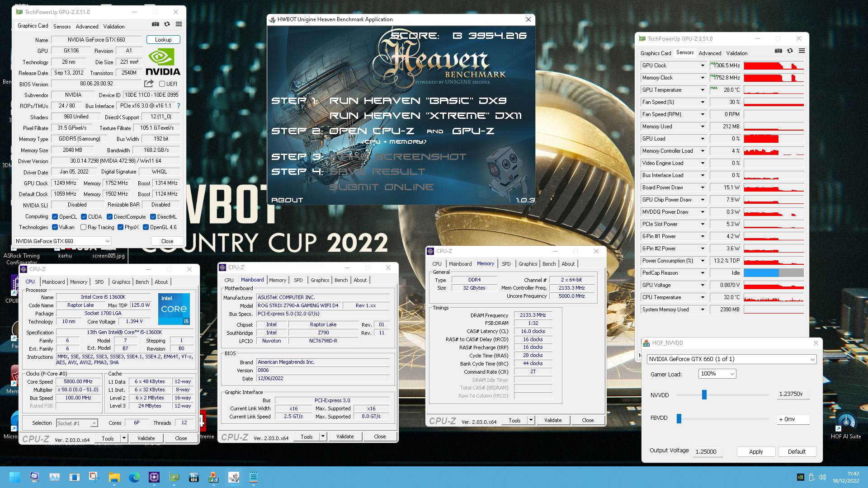The image size is (868, 488).
Task: Click the BIOS export share icon
Action: [x=149, y=84]
